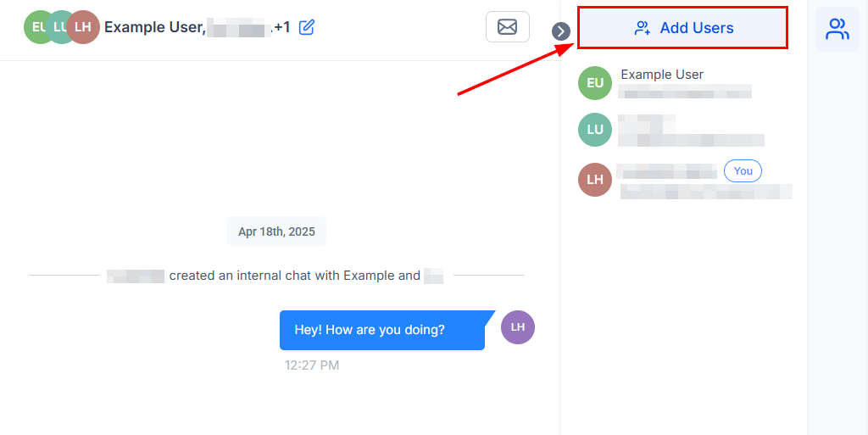Click the "Hey! How are you doing?" message

(x=382, y=330)
